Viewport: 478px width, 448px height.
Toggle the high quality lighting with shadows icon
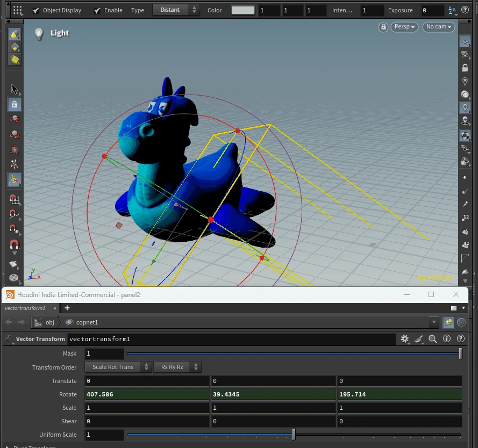pyautogui.click(x=465, y=121)
